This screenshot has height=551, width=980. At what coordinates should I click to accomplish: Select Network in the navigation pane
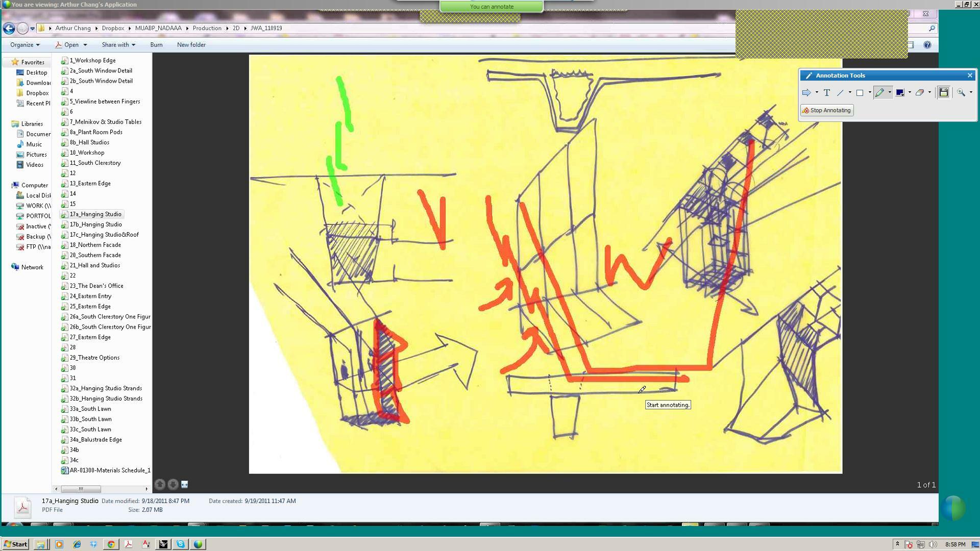(28, 267)
